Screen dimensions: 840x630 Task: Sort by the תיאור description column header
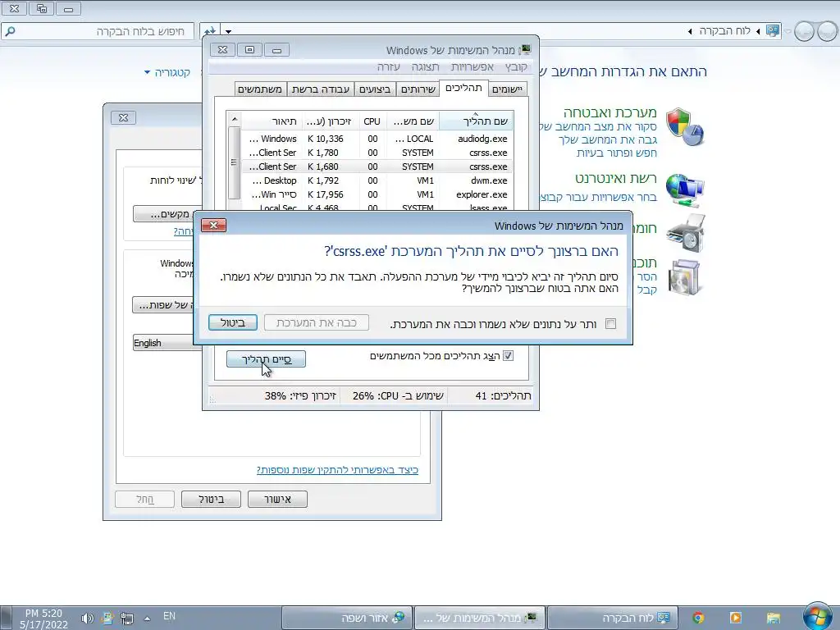[272, 121]
